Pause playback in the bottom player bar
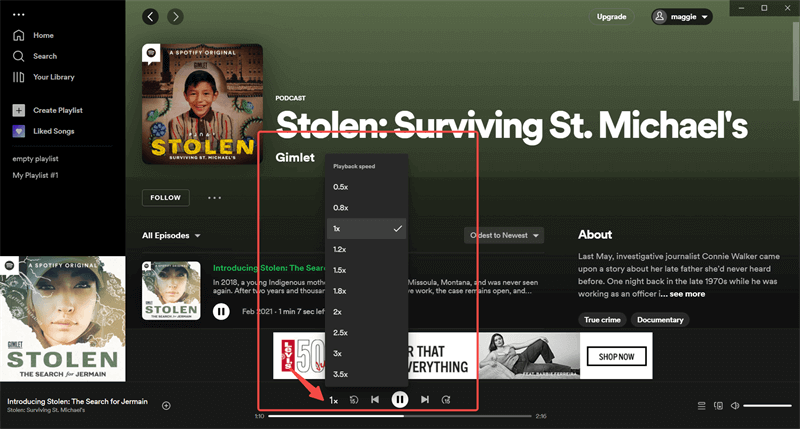Screen dimensions: 800x429 tap(399, 400)
